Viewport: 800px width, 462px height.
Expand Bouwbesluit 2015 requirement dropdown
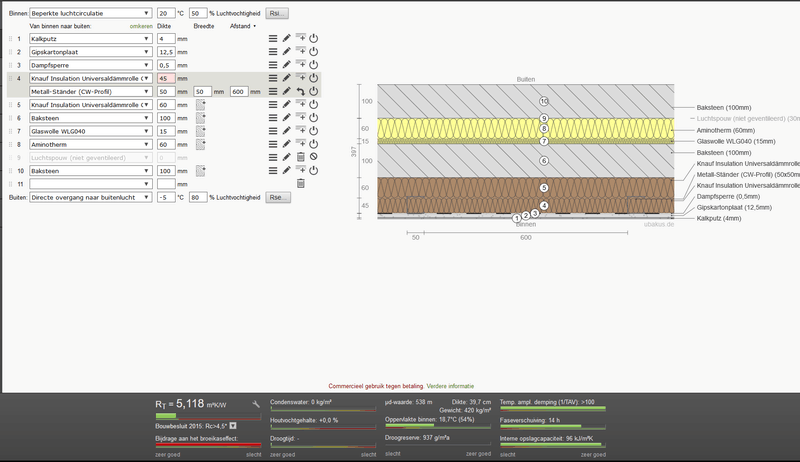[232, 425]
